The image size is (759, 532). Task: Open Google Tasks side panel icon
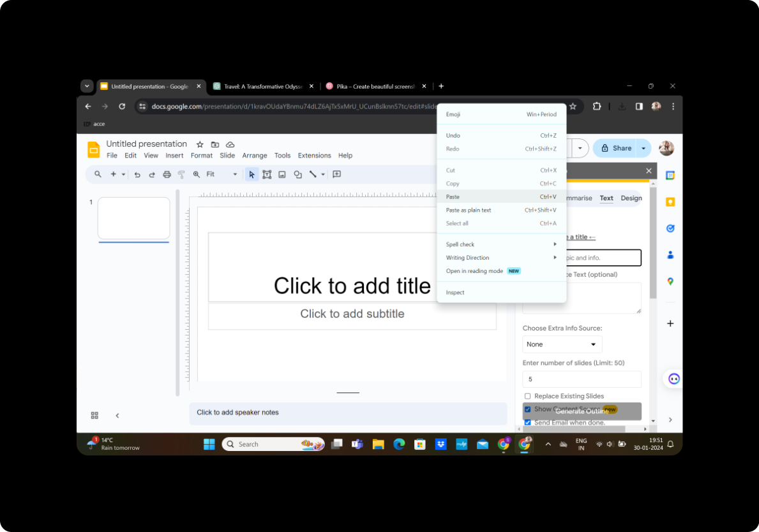(x=670, y=228)
